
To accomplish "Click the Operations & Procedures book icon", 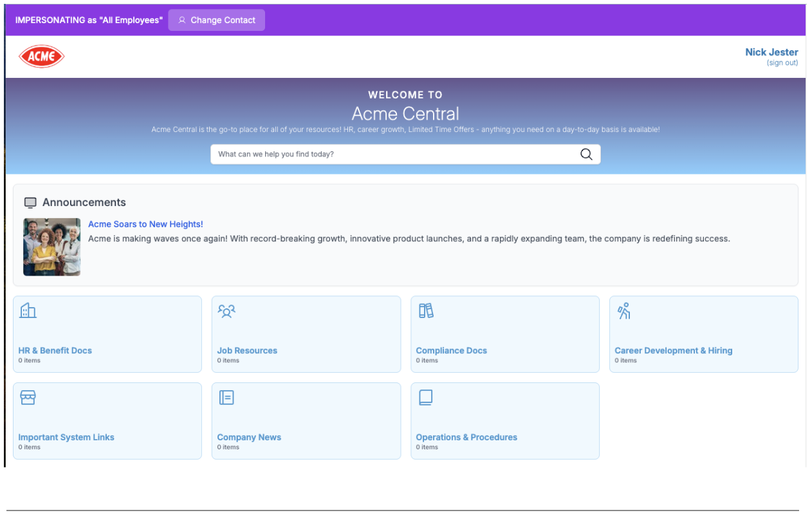I will (425, 397).
